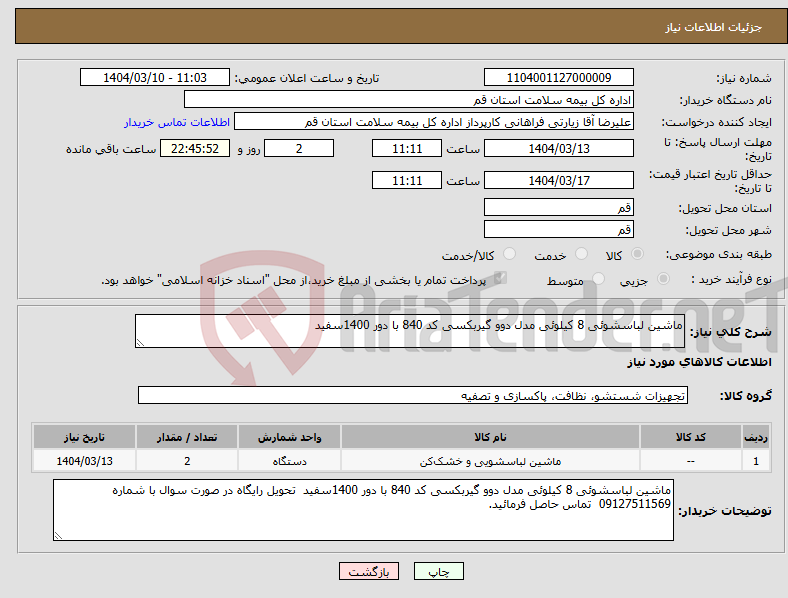Click the delivery city field قم
Screen dimensions: 788x598
coord(558,229)
